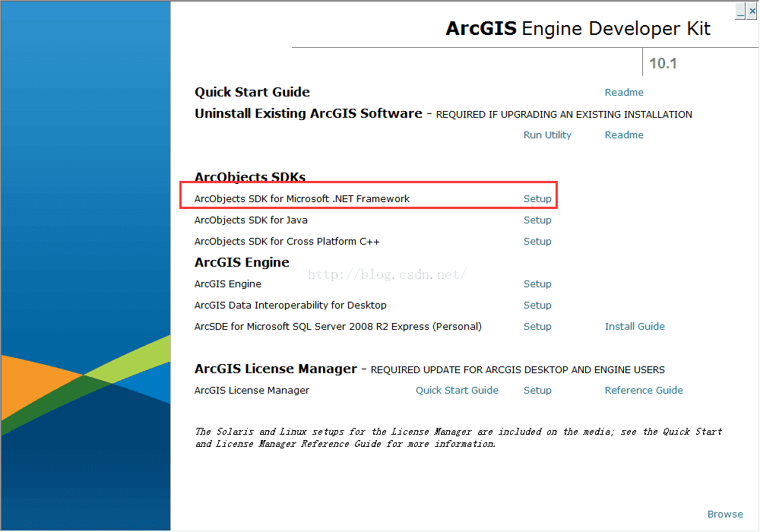Start Setup for ArcGIS Data Interoperability for Desktop

pyautogui.click(x=537, y=306)
